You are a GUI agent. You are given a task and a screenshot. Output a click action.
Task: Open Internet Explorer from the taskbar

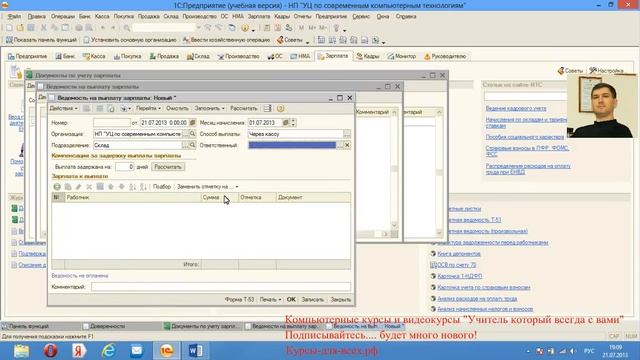pyautogui.click(x=109, y=351)
